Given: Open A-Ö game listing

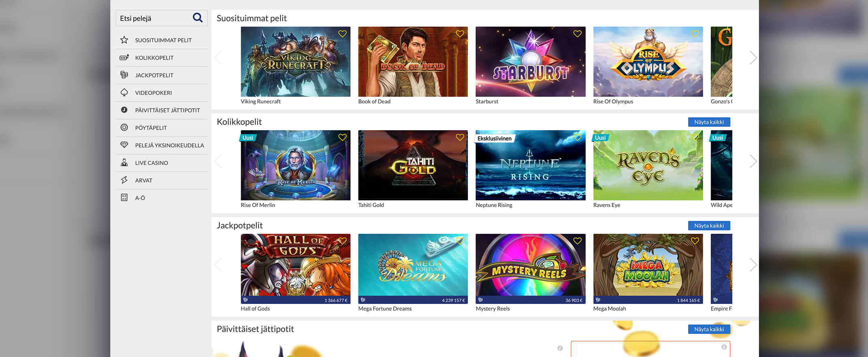Looking at the screenshot, I should click(162, 198).
